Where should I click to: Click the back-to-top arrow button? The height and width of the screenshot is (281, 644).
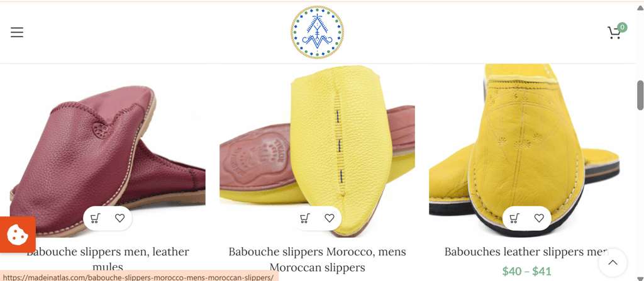(x=613, y=263)
